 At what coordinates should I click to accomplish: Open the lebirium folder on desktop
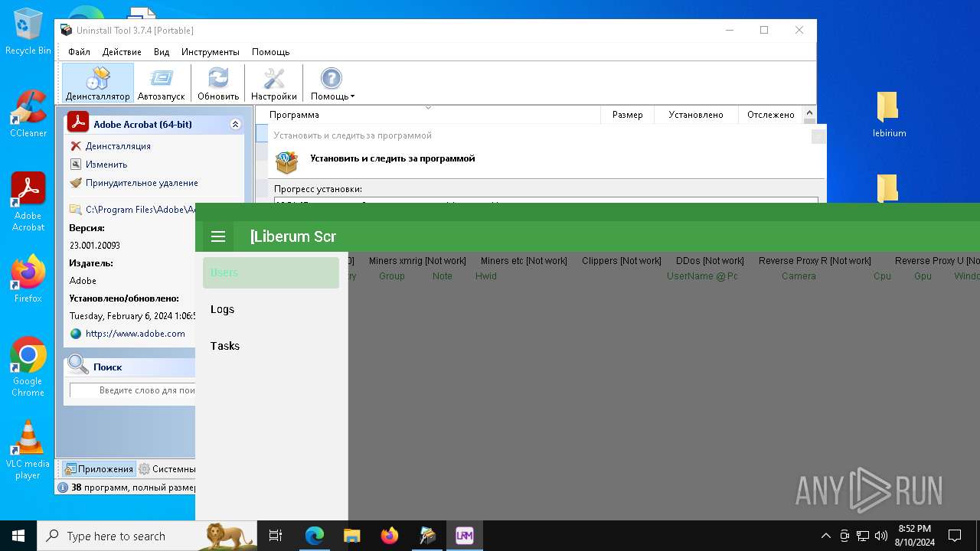889,114
